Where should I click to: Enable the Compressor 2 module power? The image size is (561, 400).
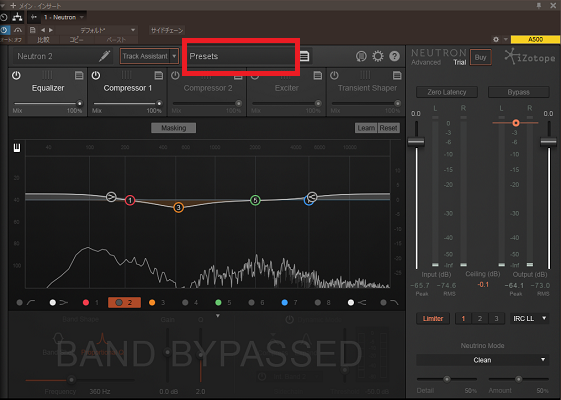(x=175, y=75)
